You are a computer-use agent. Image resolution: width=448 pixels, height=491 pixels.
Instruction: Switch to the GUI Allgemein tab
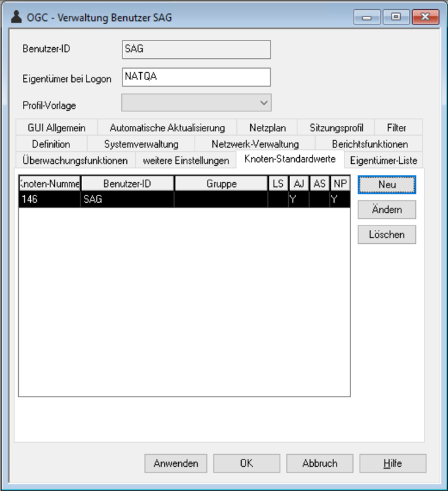[56, 128]
